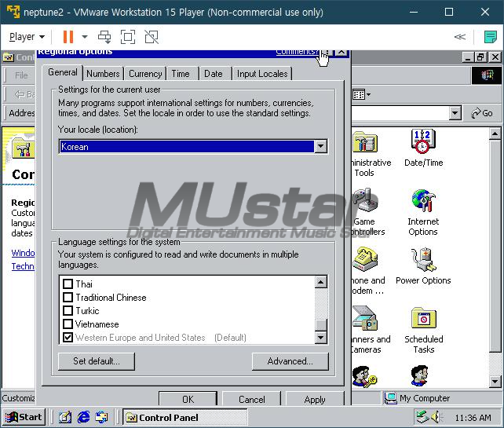Confirm with the OK button
This screenshot has width=504, height=428.
[188, 399]
